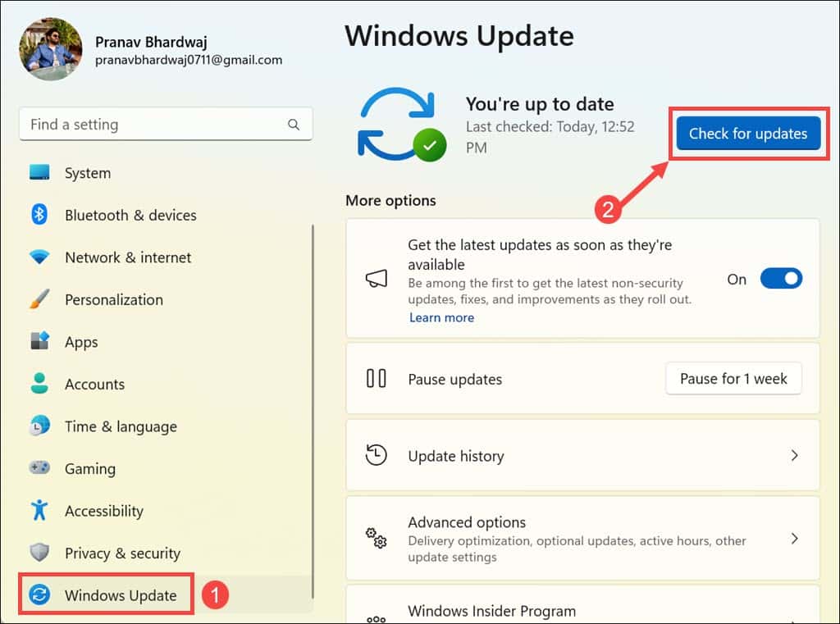Click the "Be among the first" description text
Image resolution: width=840 pixels, height=624 pixels.
point(550,291)
